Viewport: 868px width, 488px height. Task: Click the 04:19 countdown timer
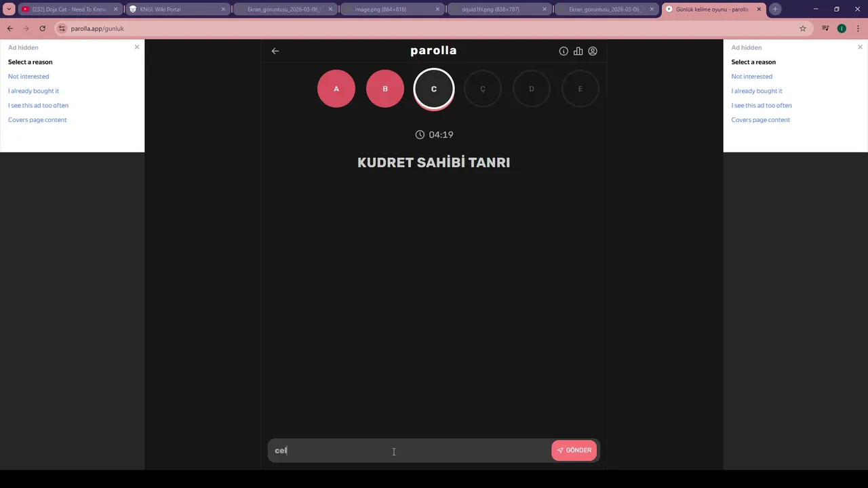point(434,135)
